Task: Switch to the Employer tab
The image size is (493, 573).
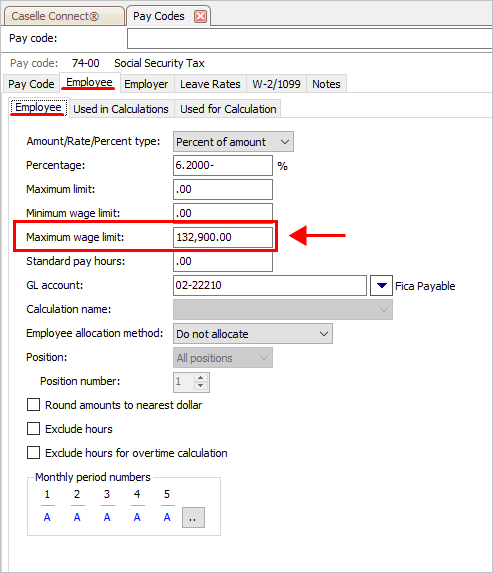Action: (x=146, y=84)
